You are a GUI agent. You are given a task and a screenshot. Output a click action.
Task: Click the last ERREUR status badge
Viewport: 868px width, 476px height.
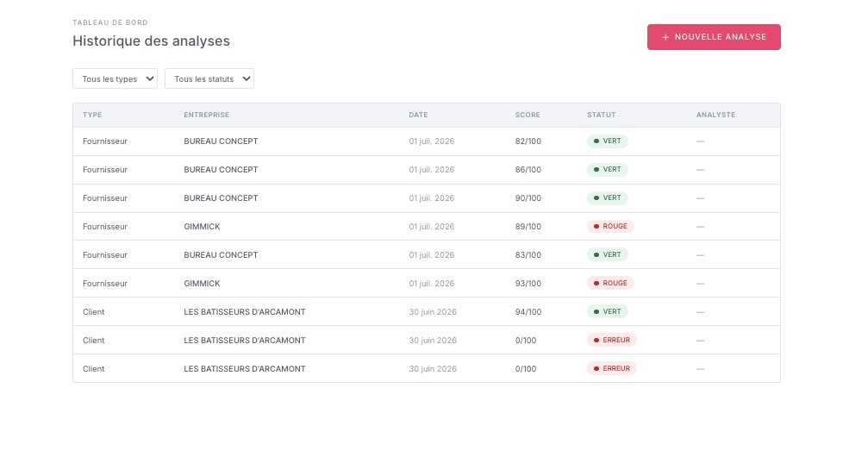tap(612, 368)
